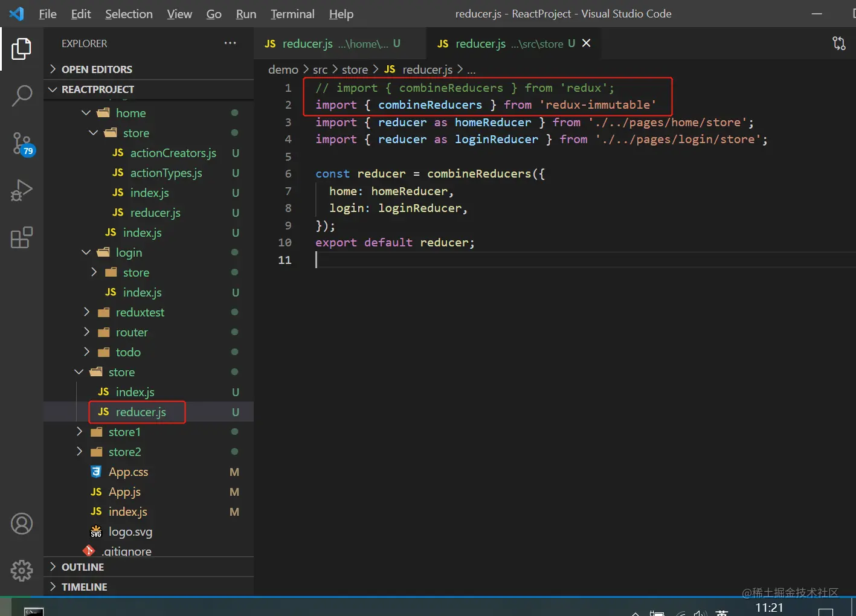The width and height of the screenshot is (856, 616).
Task: Open the Run and Debug view
Action: 22,190
